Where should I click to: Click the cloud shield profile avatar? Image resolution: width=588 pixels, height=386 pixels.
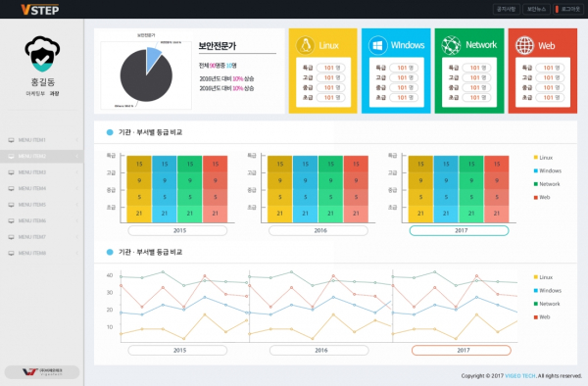[x=42, y=54]
